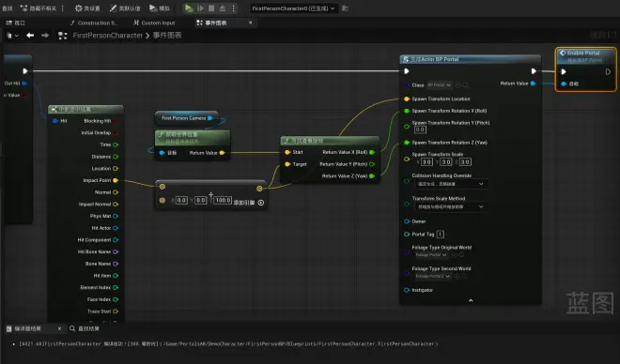This screenshot has width=620, height=364.
Task: Open play mode options three-dot menu
Action: tap(233, 8)
